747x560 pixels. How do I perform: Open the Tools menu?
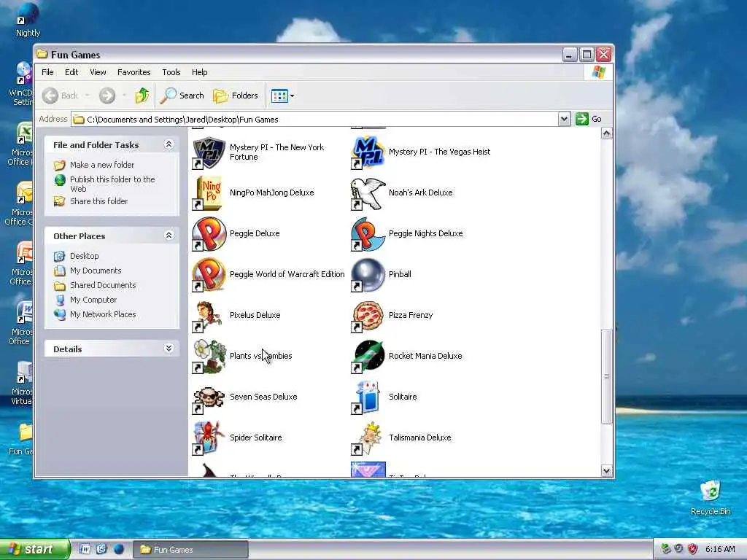point(171,72)
